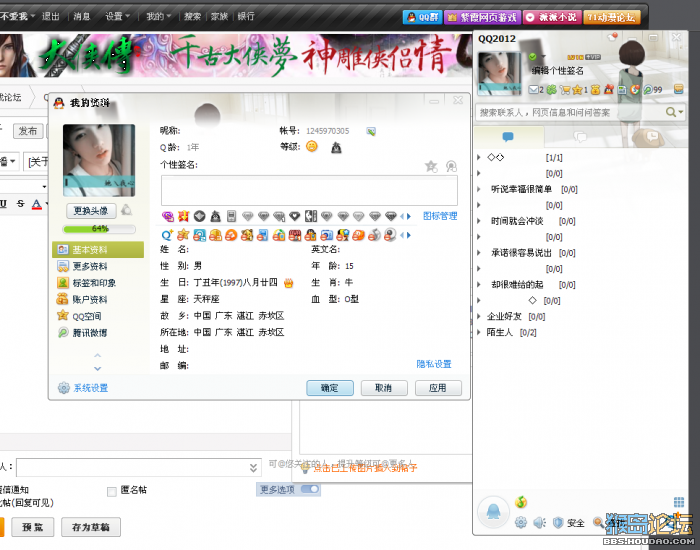Screen dimensions: 700x550
Task: Click the 确定 button in profile dialog
Action: pyautogui.click(x=330, y=388)
